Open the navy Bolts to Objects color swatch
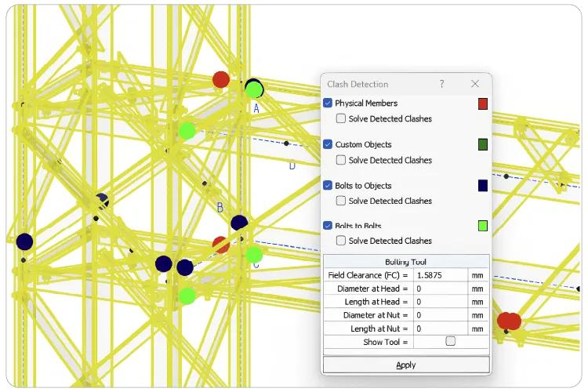 pos(483,185)
